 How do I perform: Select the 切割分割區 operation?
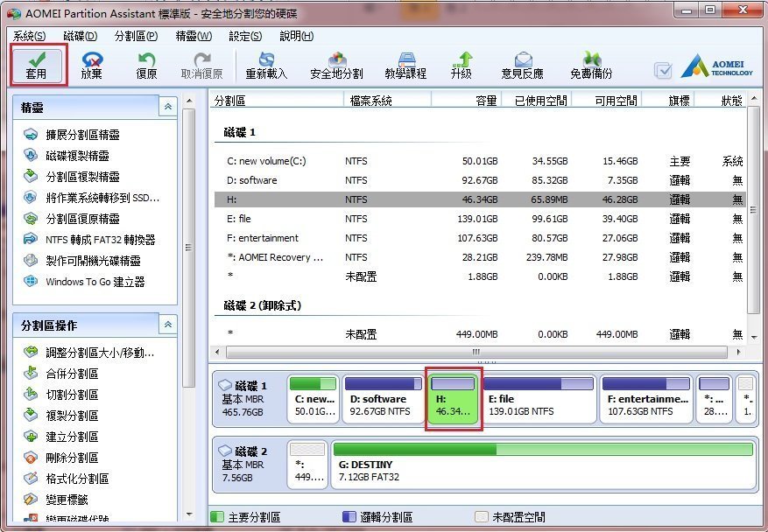[60, 395]
